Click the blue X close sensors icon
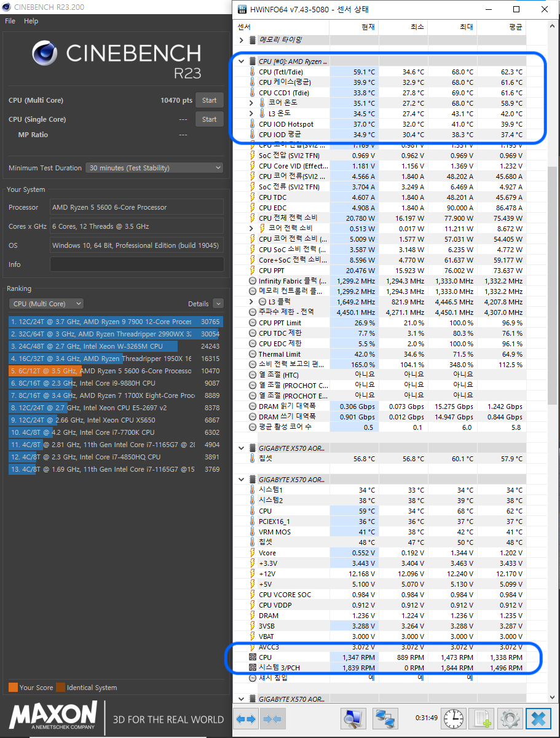 tap(539, 718)
